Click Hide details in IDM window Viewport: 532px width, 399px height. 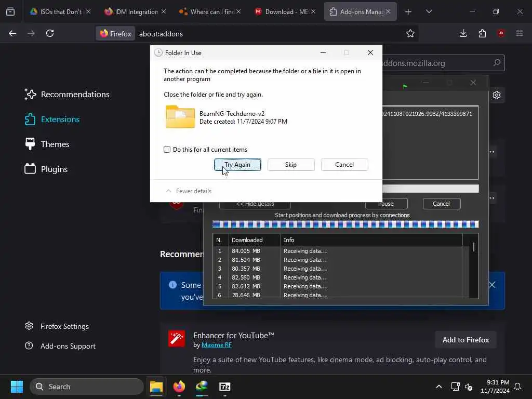click(x=255, y=204)
